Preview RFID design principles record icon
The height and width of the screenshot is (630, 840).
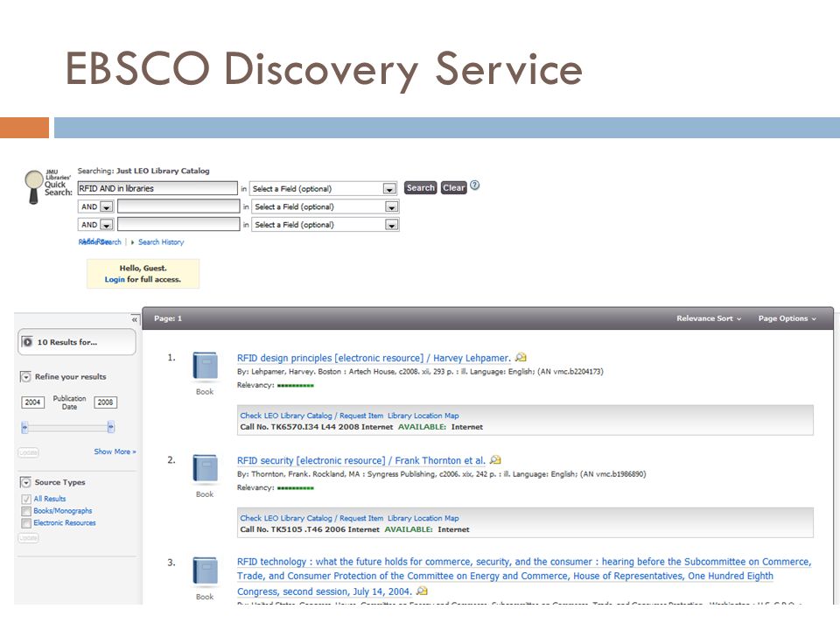point(521,357)
